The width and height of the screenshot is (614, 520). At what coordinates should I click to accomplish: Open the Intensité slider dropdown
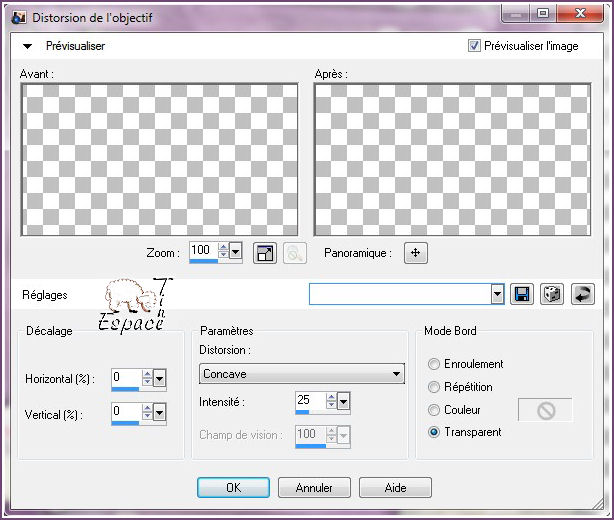click(343, 401)
